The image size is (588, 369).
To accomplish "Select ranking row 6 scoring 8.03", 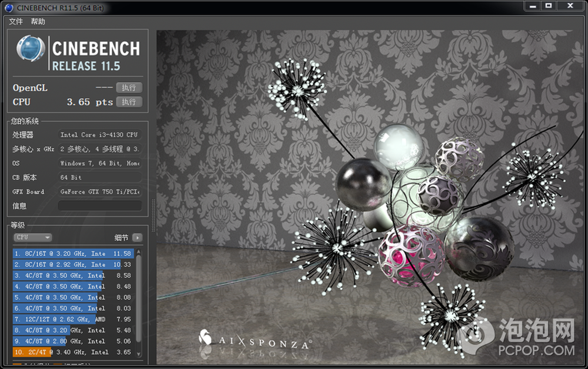I will [73, 308].
